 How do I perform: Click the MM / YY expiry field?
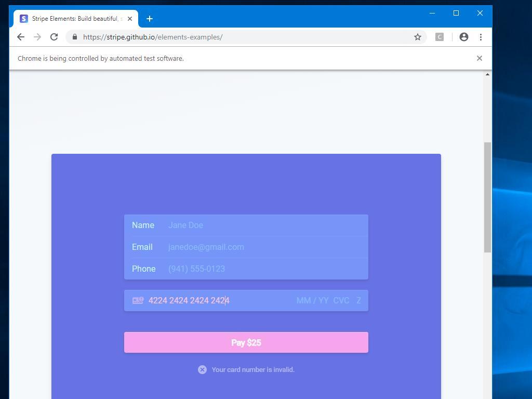(312, 300)
